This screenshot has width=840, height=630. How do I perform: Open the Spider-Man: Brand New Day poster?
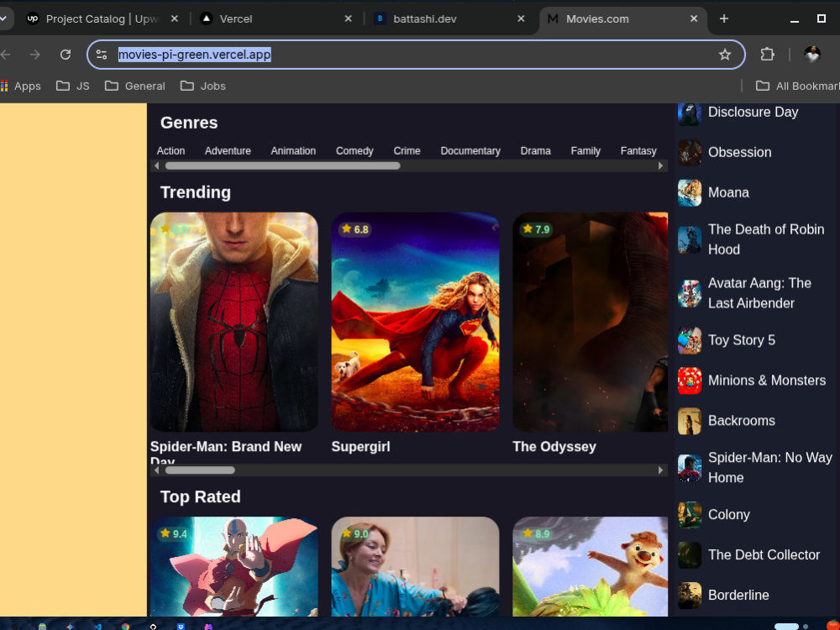tap(234, 322)
